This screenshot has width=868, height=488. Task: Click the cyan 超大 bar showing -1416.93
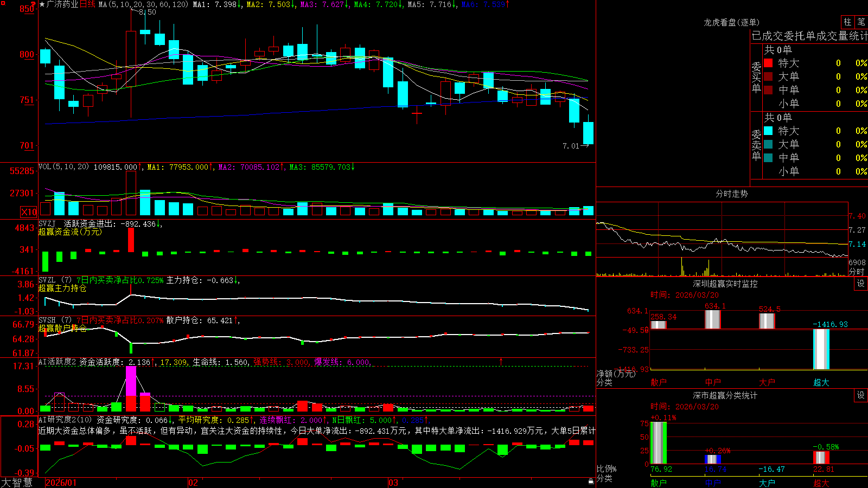click(821, 349)
